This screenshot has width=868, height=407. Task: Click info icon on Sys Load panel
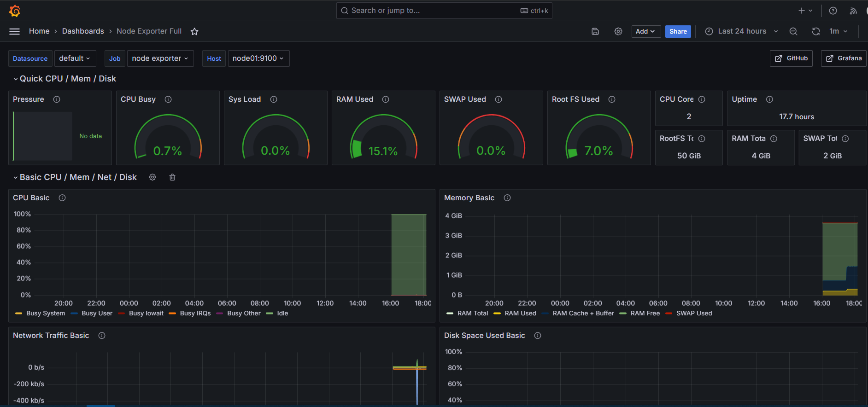274,99
